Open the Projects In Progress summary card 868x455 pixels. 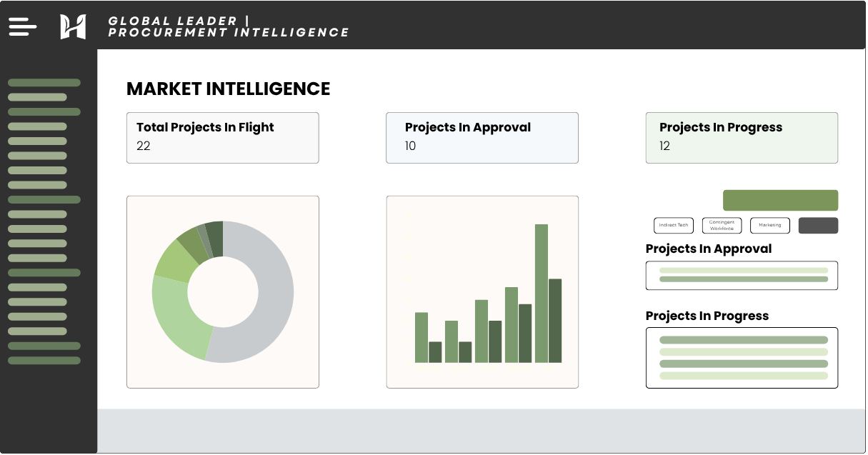click(742, 137)
